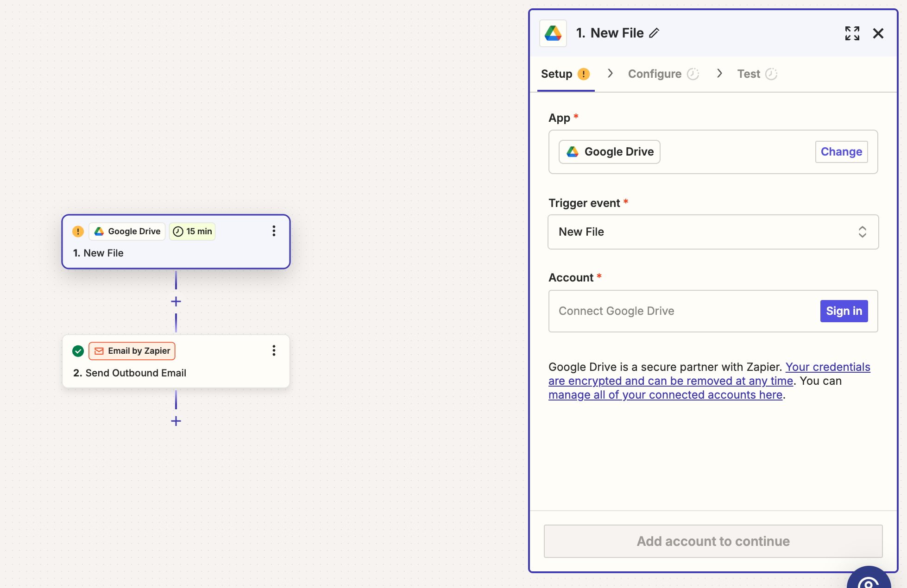This screenshot has height=588, width=907.
Task: Click the Connect Google Drive field
Action: (713, 311)
